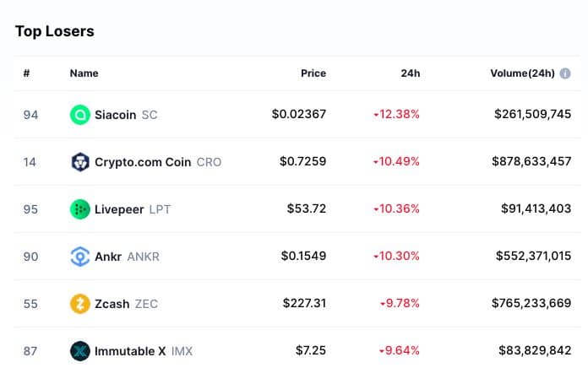The height and width of the screenshot is (368, 588).
Task: Click the Crypto.com Coin logo icon
Action: (x=80, y=162)
